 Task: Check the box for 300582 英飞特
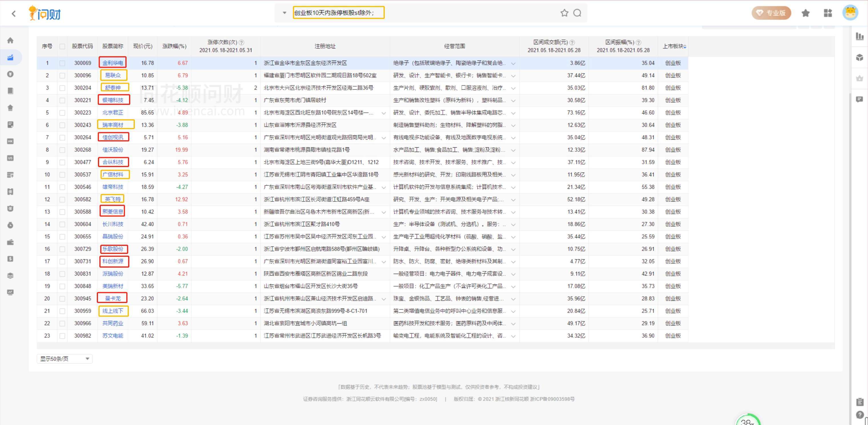tap(62, 200)
